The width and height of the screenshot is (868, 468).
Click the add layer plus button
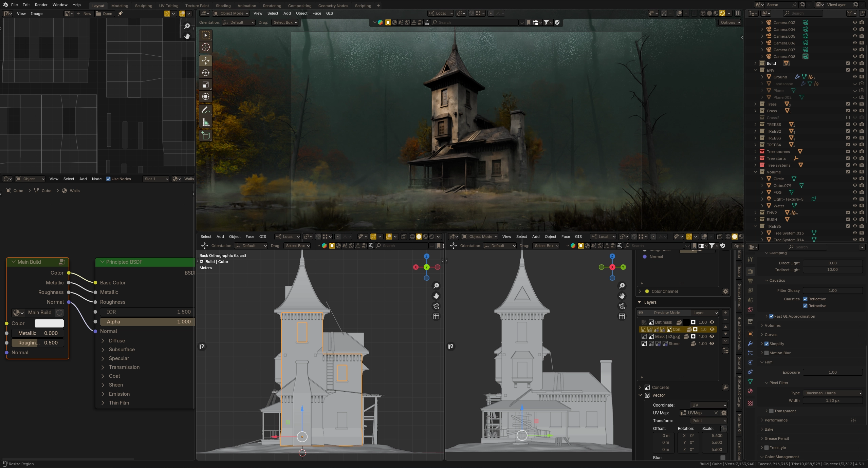pyautogui.click(x=725, y=313)
